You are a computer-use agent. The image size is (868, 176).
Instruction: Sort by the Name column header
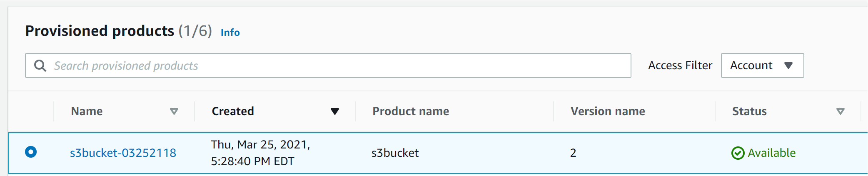coord(87,111)
